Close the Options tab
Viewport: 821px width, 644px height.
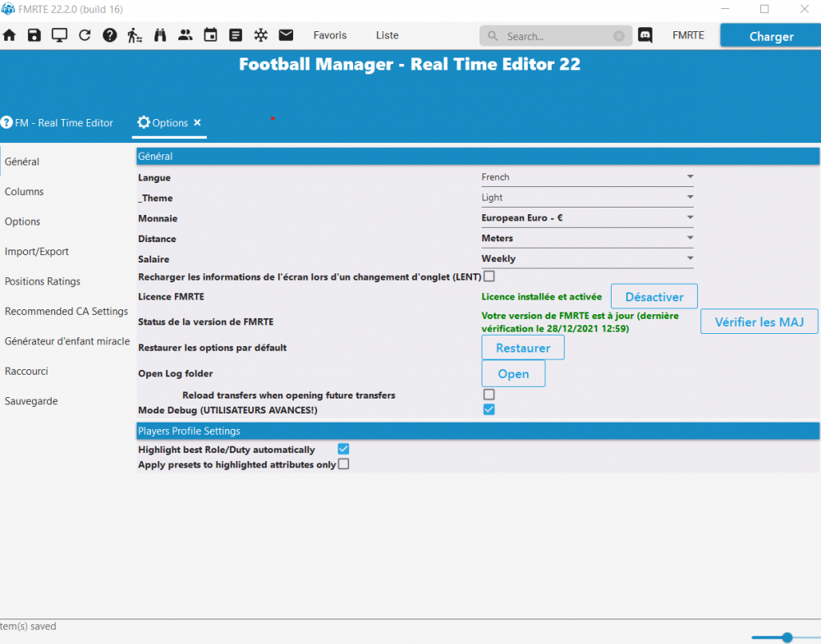pos(197,122)
